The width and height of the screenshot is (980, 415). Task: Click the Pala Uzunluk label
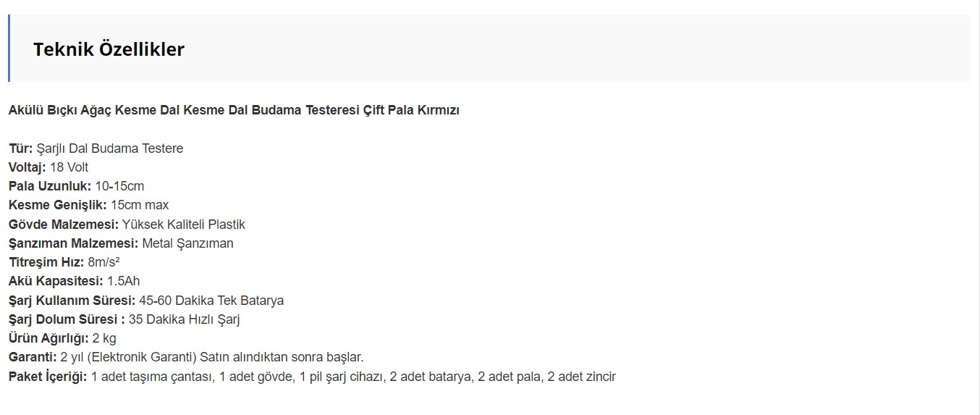tap(50, 186)
